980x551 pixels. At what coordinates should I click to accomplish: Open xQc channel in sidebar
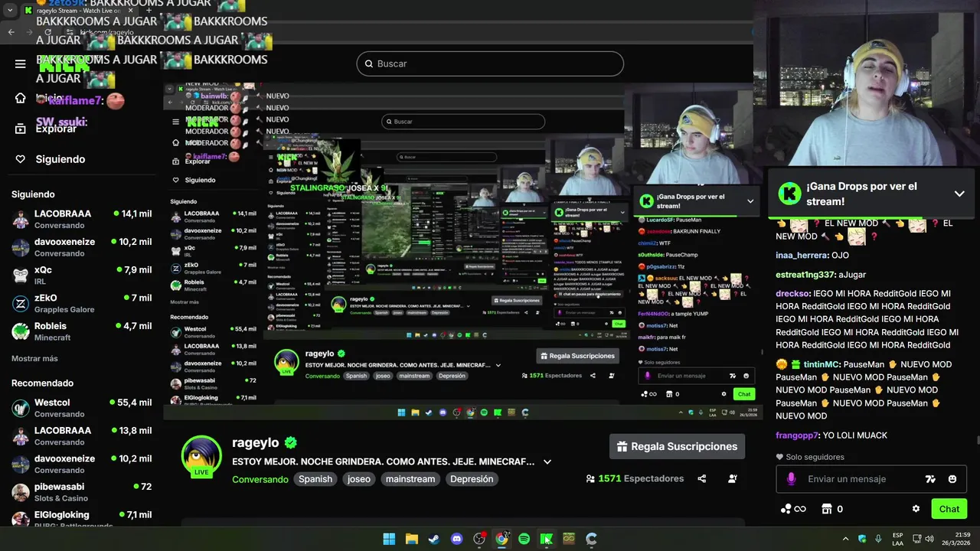pos(82,275)
